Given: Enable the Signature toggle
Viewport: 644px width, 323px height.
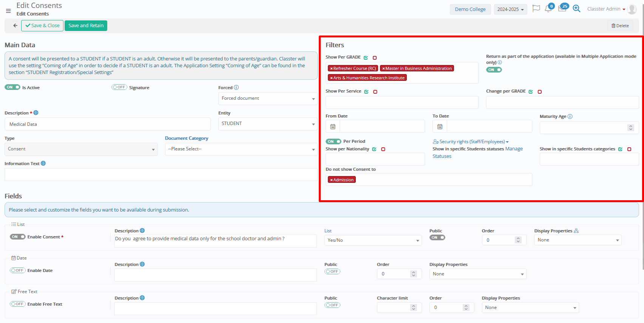Looking at the screenshot, I should [x=119, y=87].
